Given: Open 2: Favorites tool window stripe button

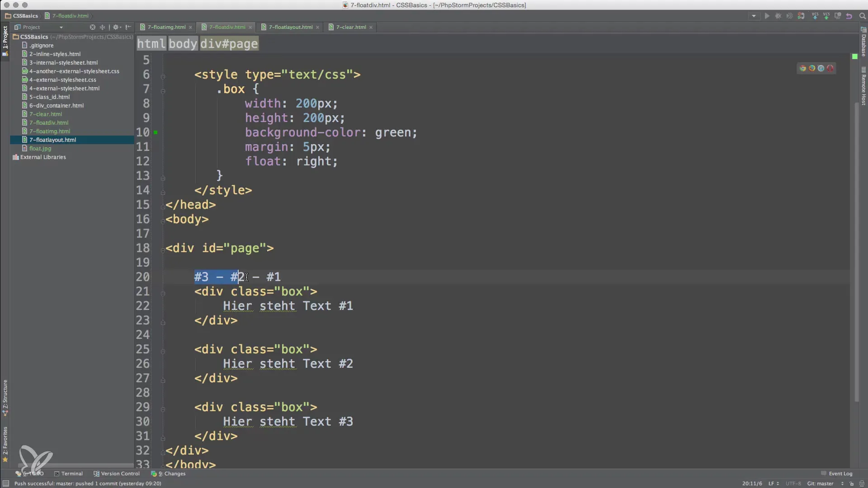Looking at the screenshot, I should (x=5, y=444).
